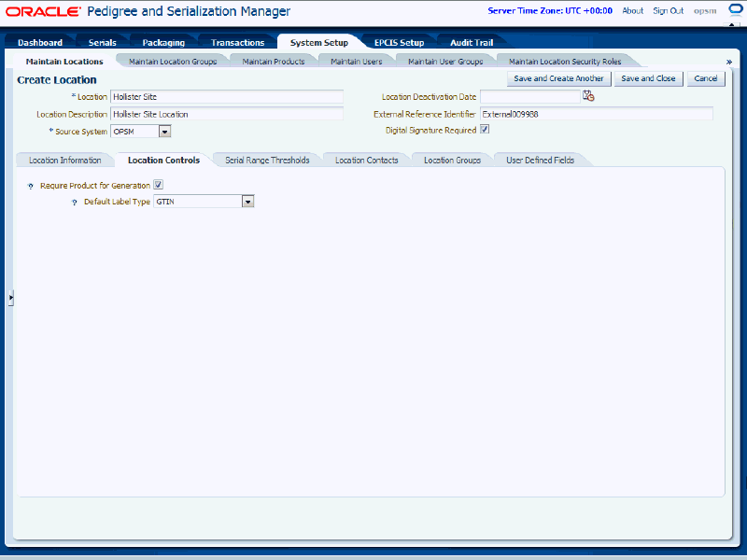Toggle the Digital Signature Required checkbox

pyautogui.click(x=485, y=130)
